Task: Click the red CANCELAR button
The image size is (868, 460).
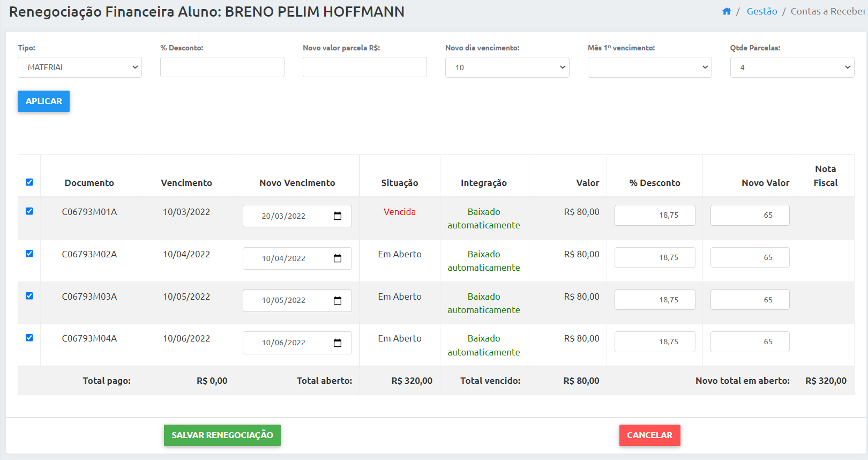Action: point(649,435)
